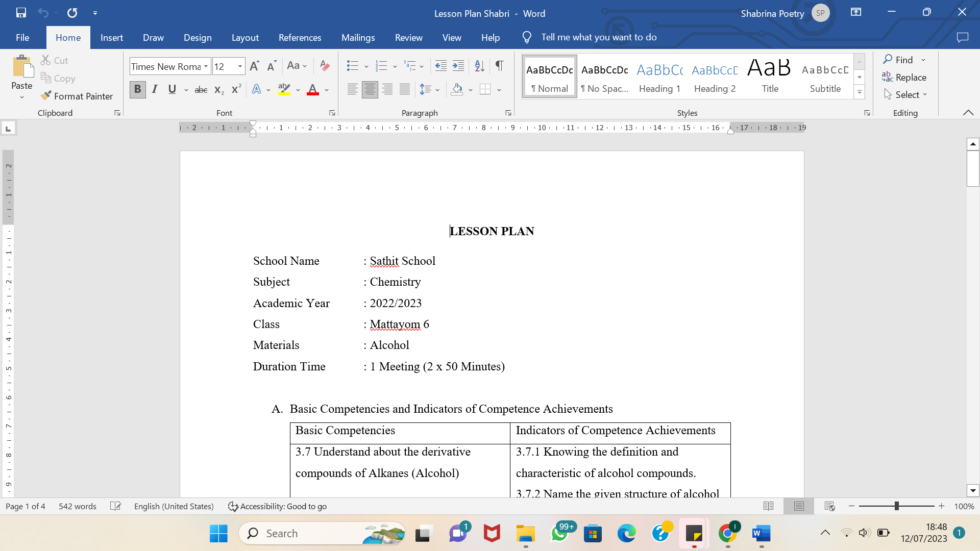Viewport: 980px width, 551px height.
Task: Click the Strikethrough icon
Action: [201, 90]
